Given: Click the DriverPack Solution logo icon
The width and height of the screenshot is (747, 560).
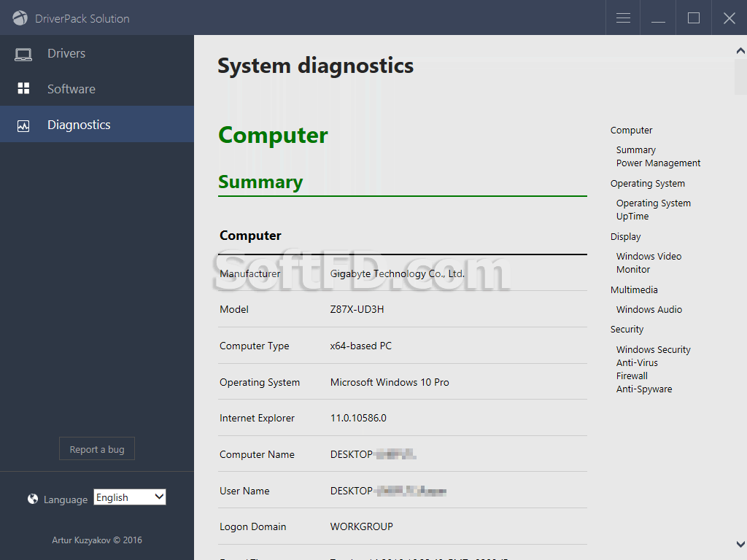Looking at the screenshot, I should pyautogui.click(x=20, y=18).
